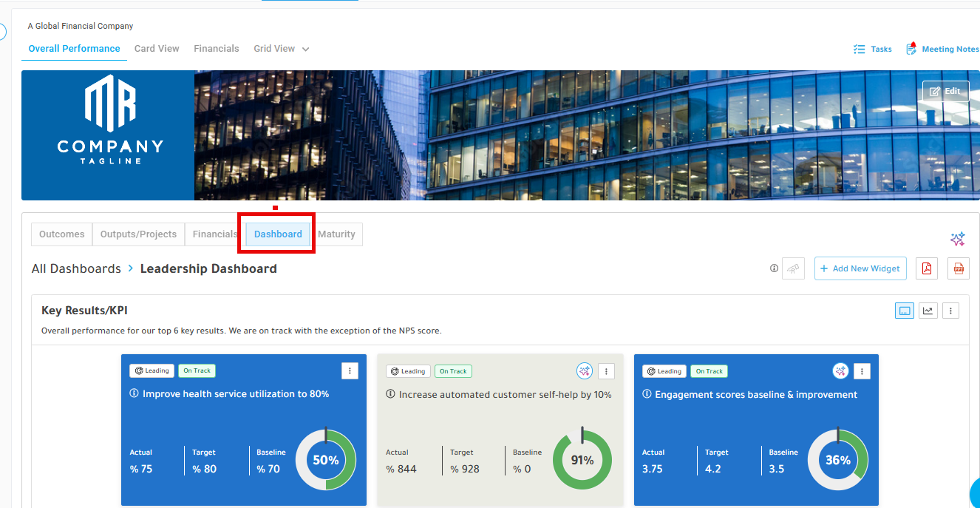Click On Track badge on health service card
This screenshot has width=980, height=508.
click(197, 370)
